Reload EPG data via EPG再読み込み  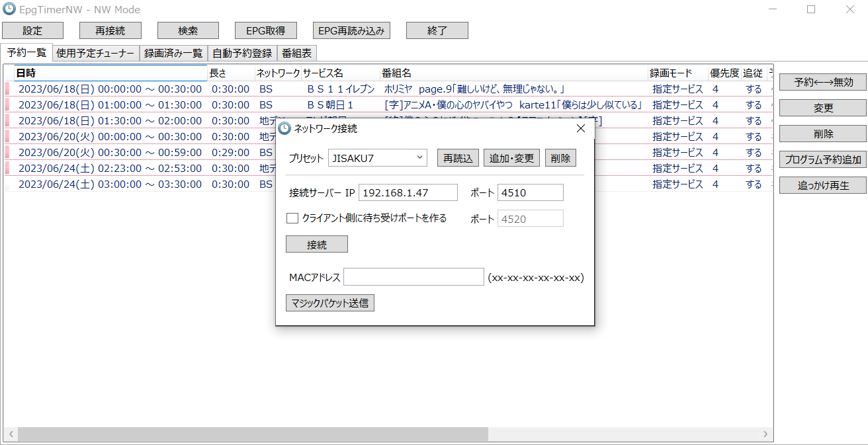[x=351, y=30]
